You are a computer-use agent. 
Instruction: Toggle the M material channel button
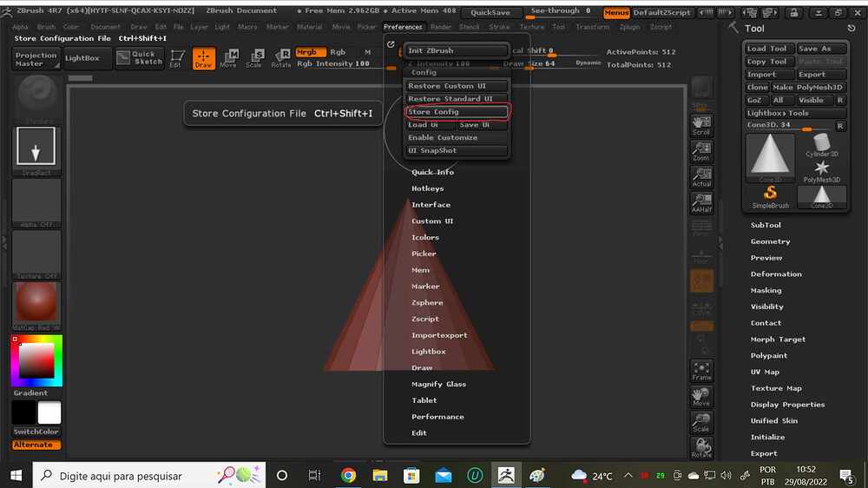(x=367, y=52)
